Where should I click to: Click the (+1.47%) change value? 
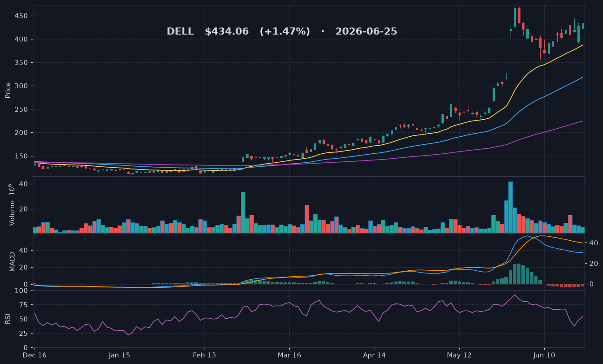pyautogui.click(x=285, y=32)
